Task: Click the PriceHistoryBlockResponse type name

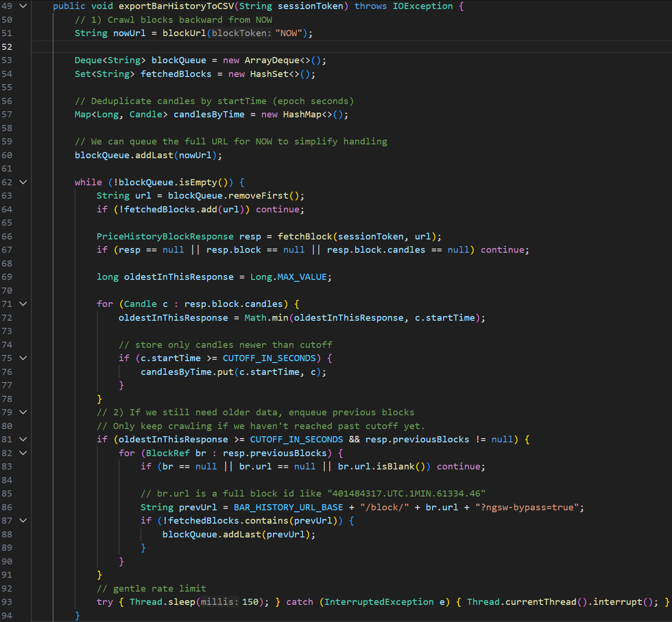Action: pyautogui.click(x=165, y=237)
